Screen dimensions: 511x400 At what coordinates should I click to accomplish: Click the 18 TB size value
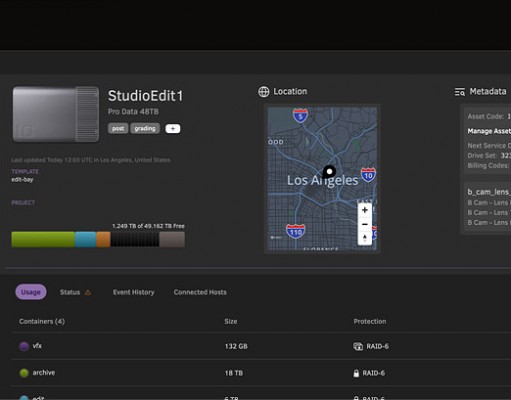pos(234,373)
